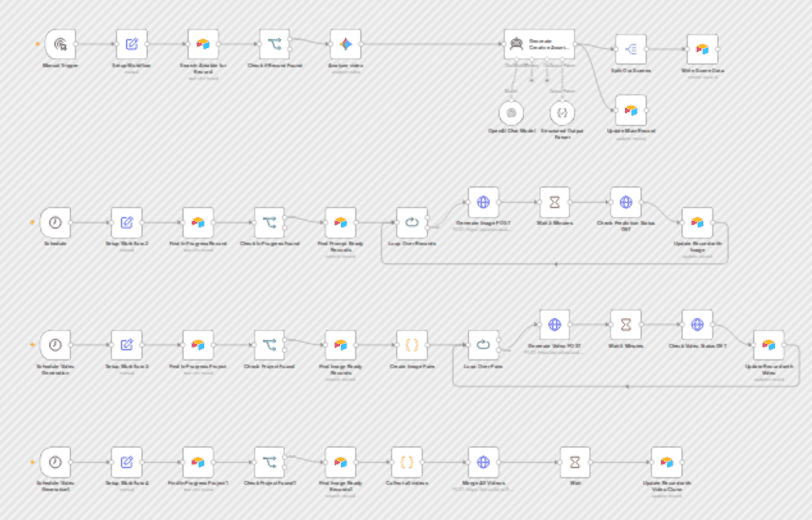The image size is (812, 520).
Task: Open the Find Image Ready Records1 node in bottom row
Action: tap(340, 462)
